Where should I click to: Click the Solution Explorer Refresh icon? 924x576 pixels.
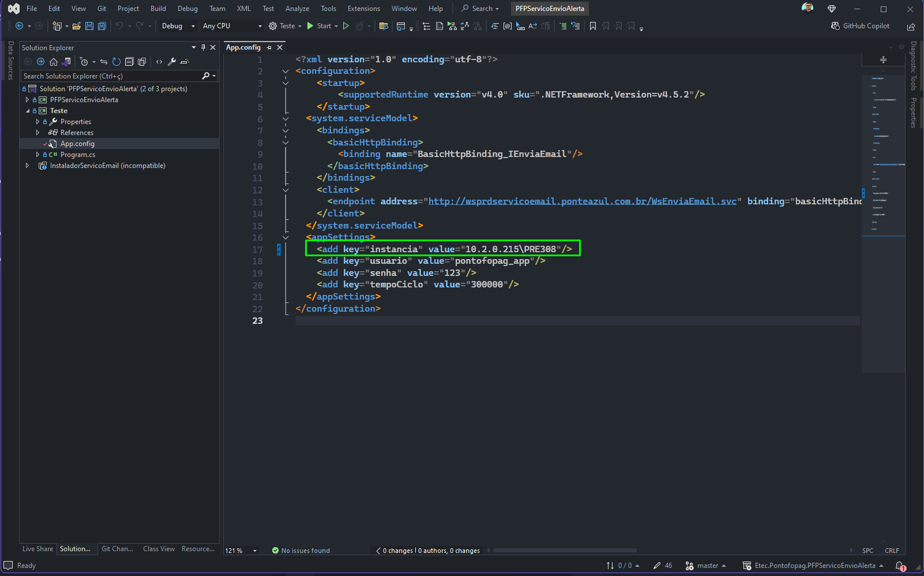[117, 62]
